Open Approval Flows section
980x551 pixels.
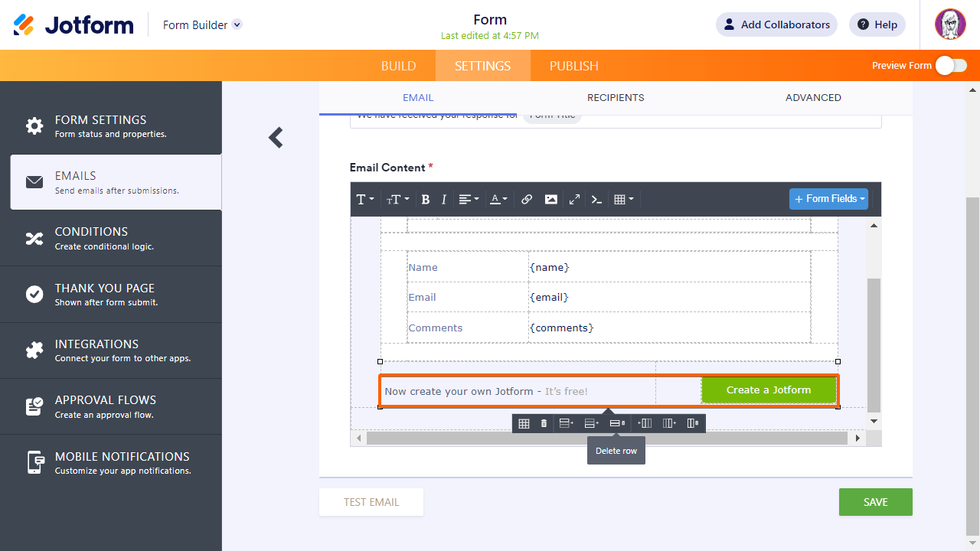coord(111,406)
